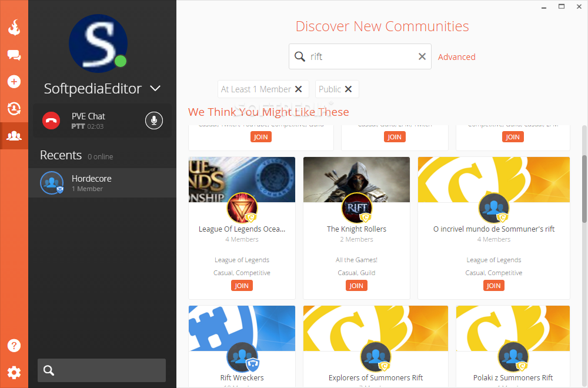Open the friend sync sidebar icon
The width and height of the screenshot is (588, 388).
coord(14,109)
